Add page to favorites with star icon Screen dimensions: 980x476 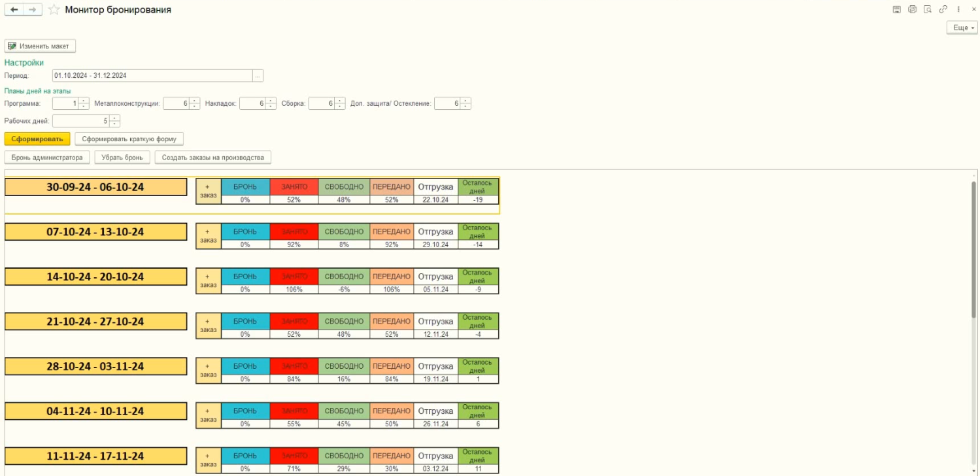pos(54,10)
